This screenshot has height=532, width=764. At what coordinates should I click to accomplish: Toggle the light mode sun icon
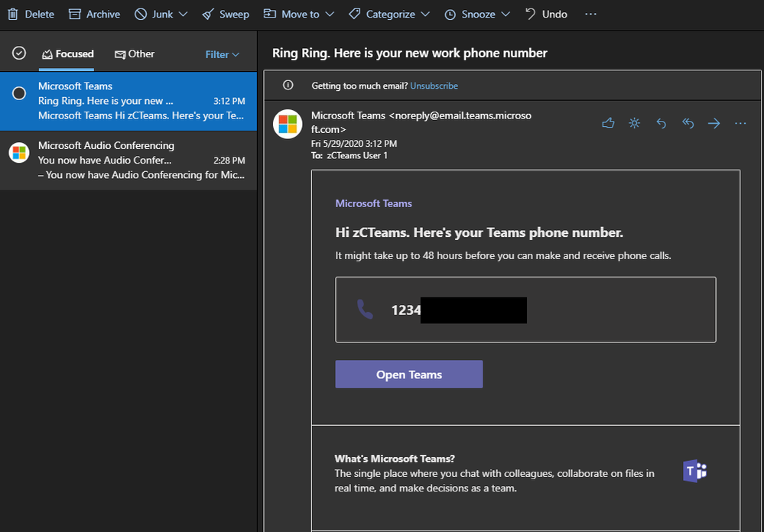click(634, 123)
